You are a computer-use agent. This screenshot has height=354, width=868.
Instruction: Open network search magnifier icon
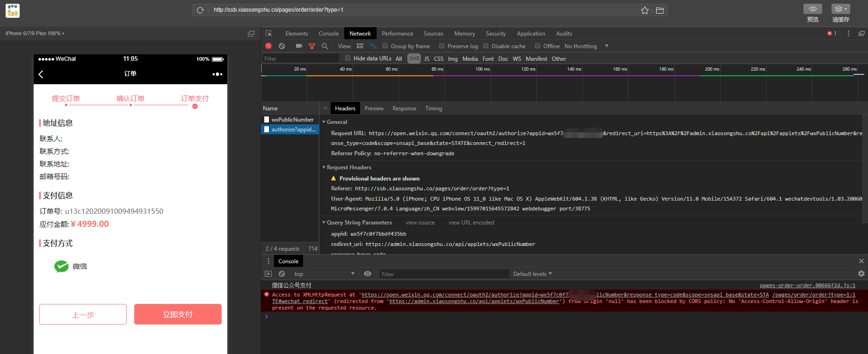point(325,46)
